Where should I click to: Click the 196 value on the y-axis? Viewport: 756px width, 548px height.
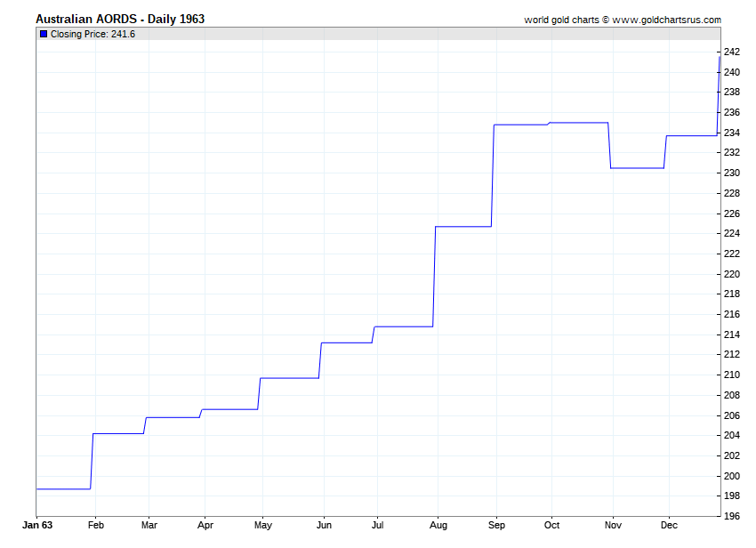tap(732, 516)
